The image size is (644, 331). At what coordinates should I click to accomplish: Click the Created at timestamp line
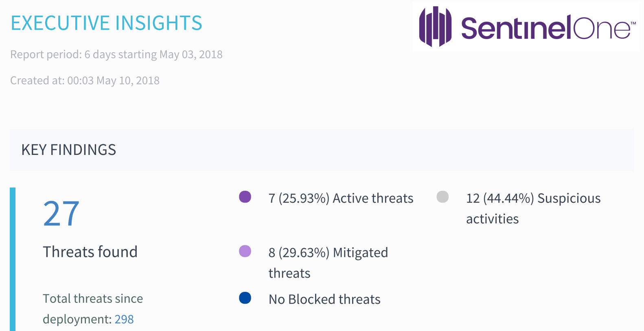[85, 81]
